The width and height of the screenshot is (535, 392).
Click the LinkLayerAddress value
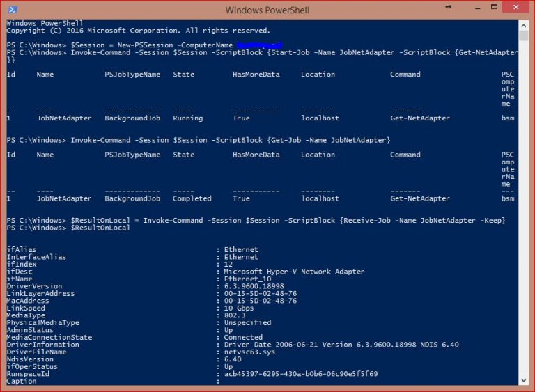[261, 294]
